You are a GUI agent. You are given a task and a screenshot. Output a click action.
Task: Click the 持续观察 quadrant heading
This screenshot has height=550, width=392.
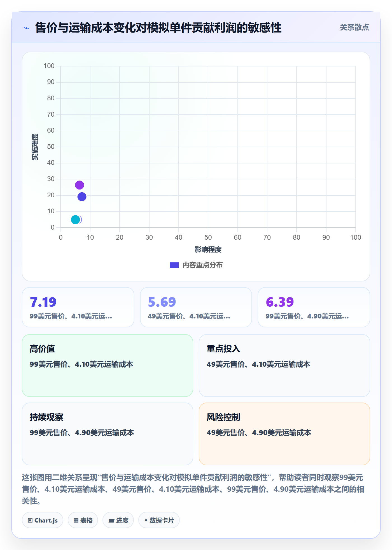pos(46,417)
